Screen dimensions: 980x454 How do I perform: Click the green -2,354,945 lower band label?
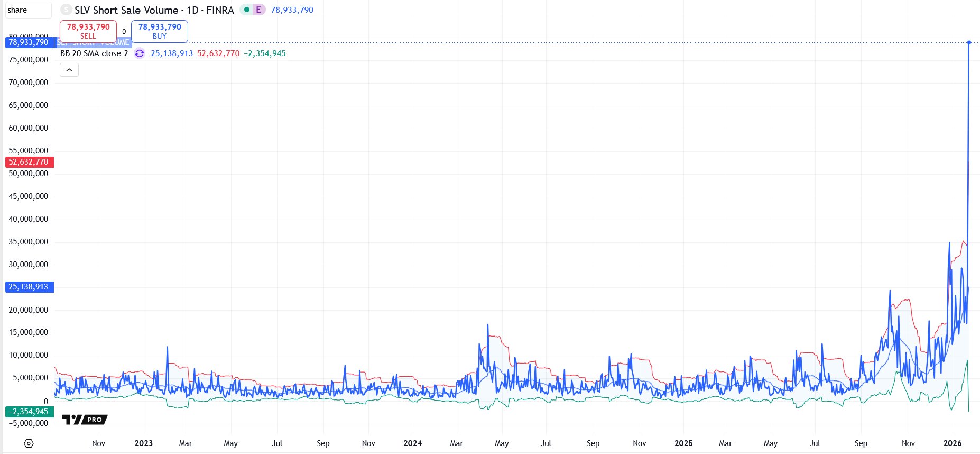pos(29,412)
